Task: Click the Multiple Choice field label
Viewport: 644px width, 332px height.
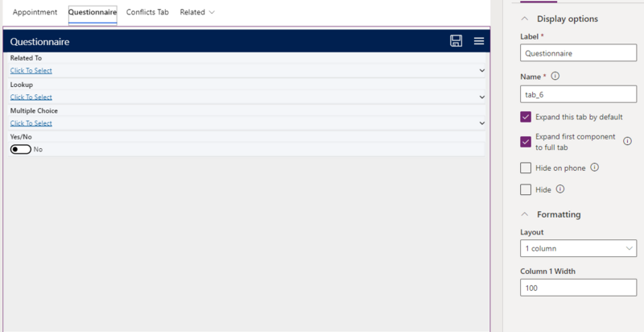Action: (34, 111)
